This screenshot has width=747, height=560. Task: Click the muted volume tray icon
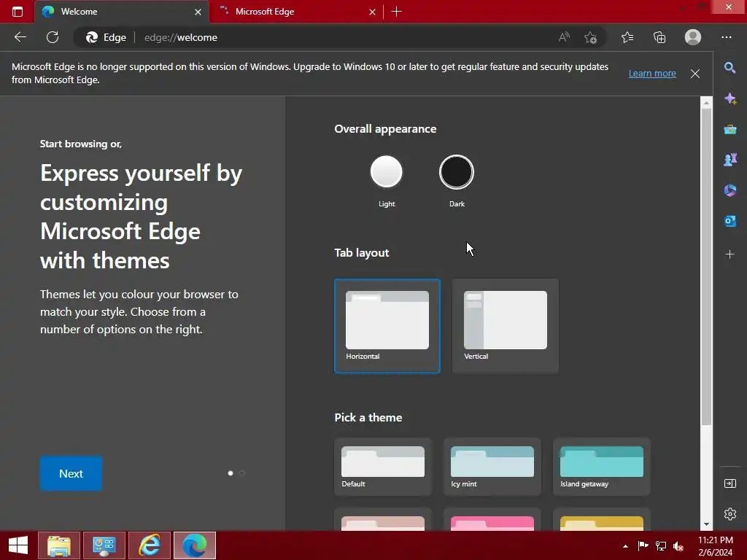pos(678,546)
